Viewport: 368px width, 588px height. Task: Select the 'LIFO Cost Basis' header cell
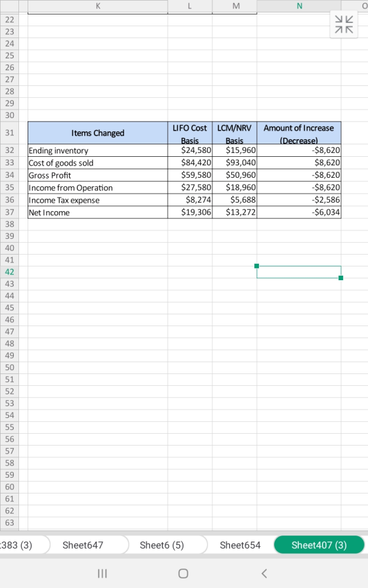[190, 133]
